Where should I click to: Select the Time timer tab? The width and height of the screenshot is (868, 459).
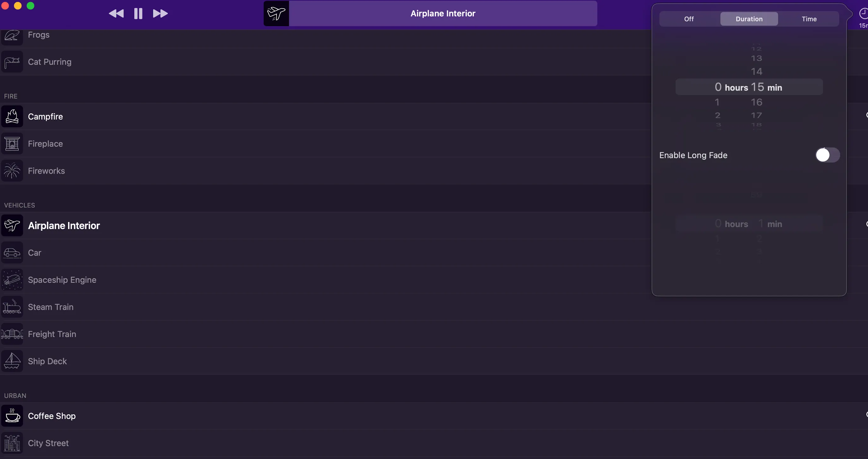tap(809, 19)
